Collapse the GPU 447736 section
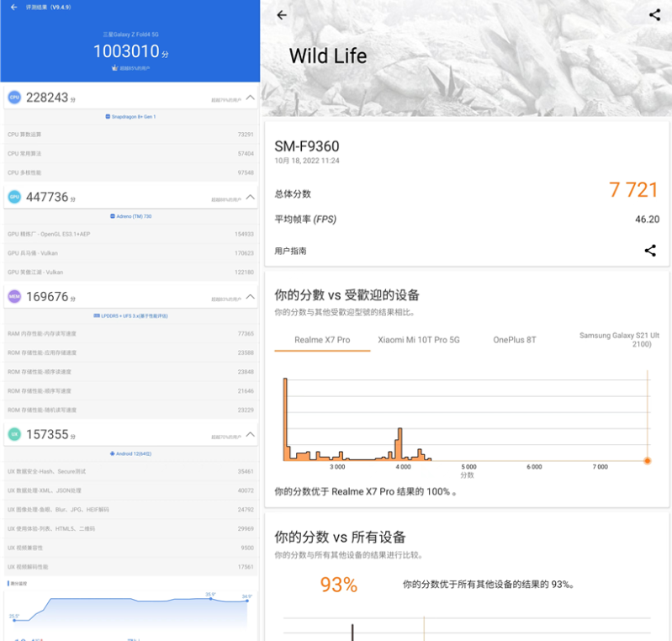Viewport: 672px width, 641px height. (x=251, y=197)
